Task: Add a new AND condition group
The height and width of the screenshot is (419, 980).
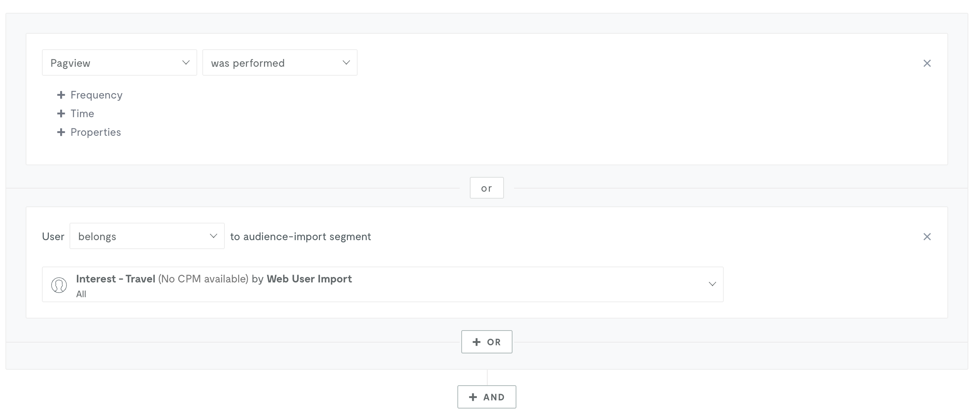Action: pos(487,396)
